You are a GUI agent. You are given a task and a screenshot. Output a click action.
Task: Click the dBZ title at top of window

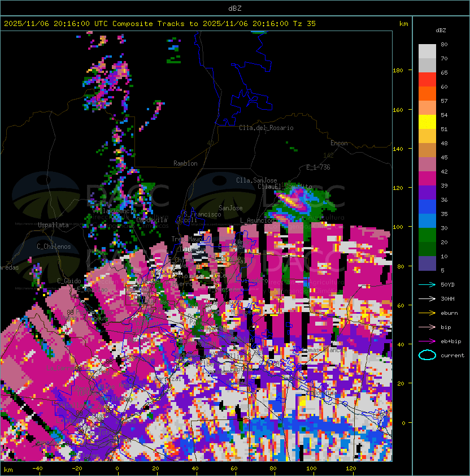coord(234,8)
